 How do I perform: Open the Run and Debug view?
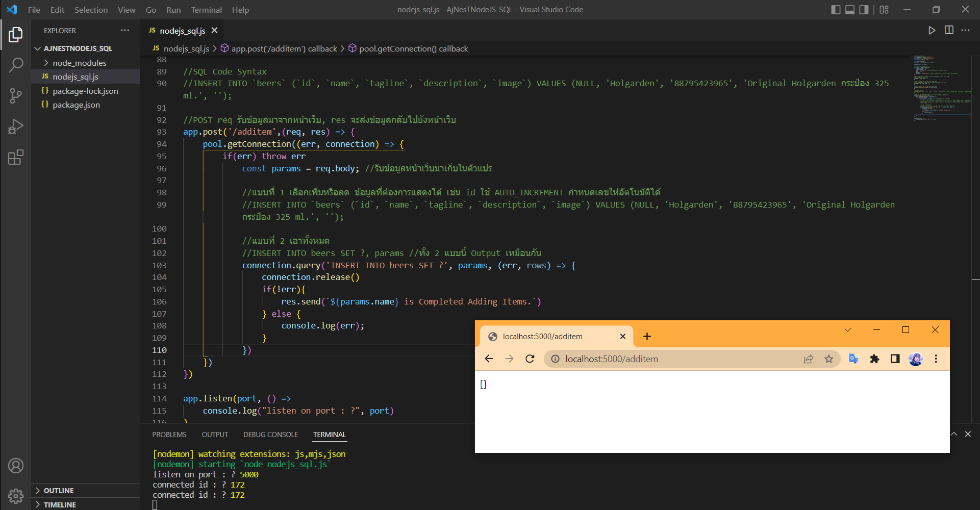pos(16,126)
